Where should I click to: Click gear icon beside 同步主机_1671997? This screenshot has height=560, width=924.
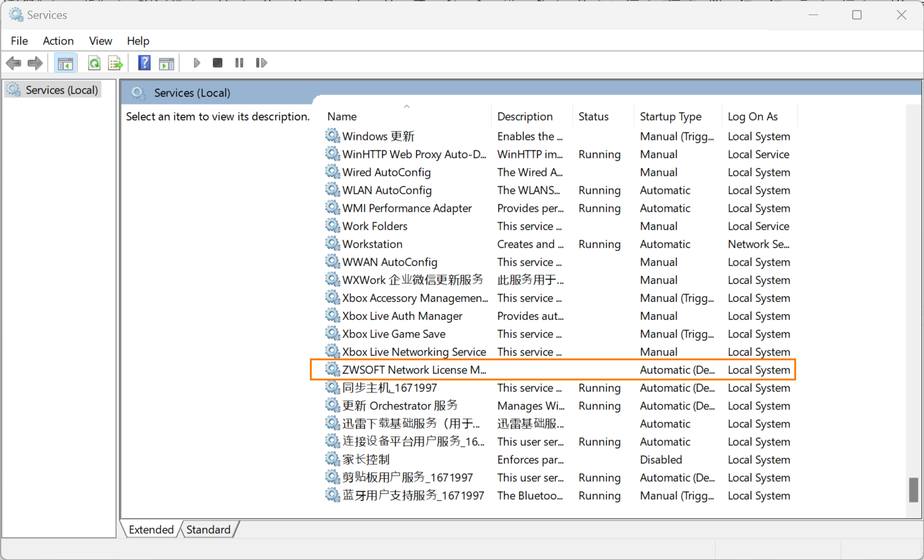(333, 387)
